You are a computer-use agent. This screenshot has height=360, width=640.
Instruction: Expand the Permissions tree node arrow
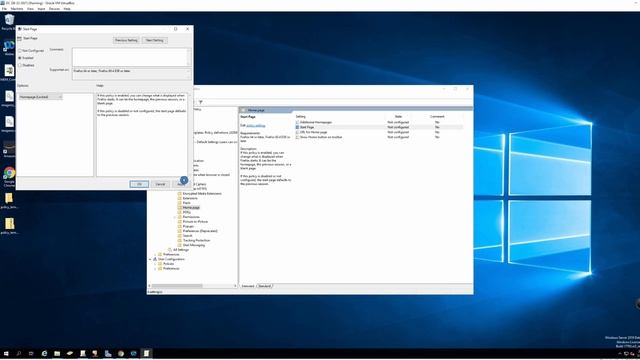click(x=175, y=217)
